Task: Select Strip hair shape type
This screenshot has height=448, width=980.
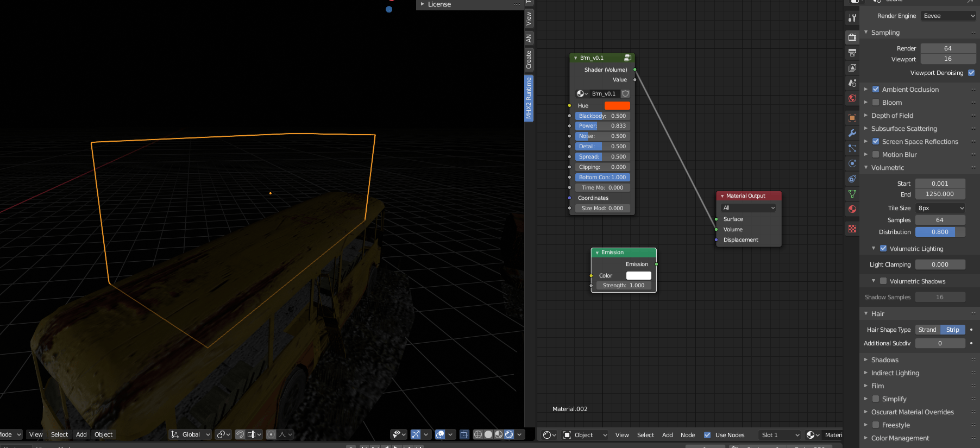Action: 953,330
